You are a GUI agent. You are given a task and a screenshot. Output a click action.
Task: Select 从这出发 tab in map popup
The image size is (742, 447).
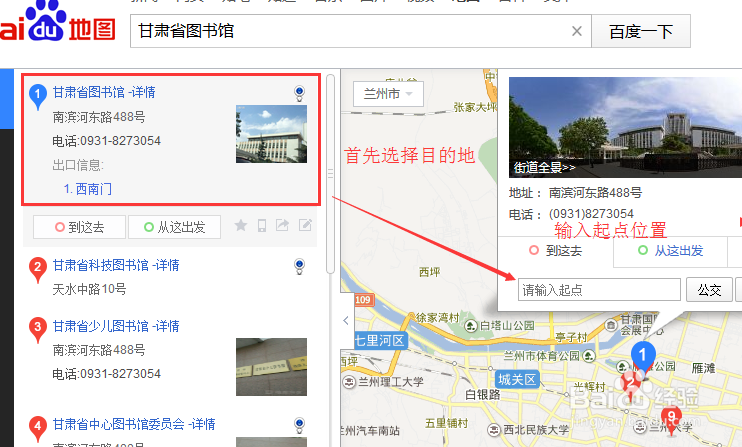pos(671,251)
